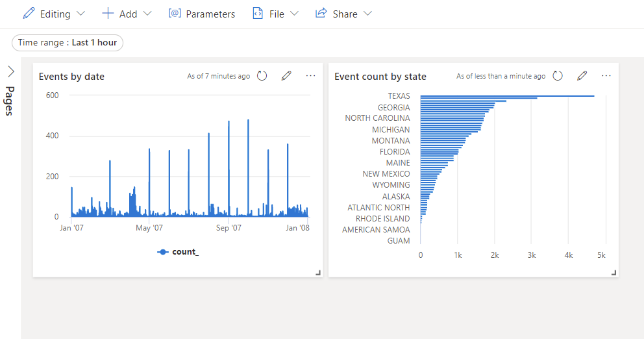Click the longest TEXAS bar in chart
The width and height of the screenshot is (644, 339).
coord(507,95)
